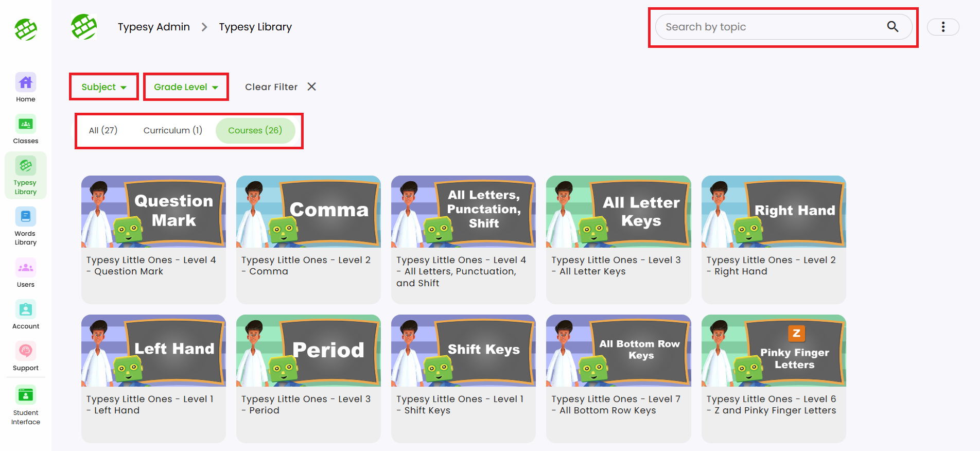Switch to Student Interface
The width and height of the screenshot is (980, 451).
pos(26,404)
